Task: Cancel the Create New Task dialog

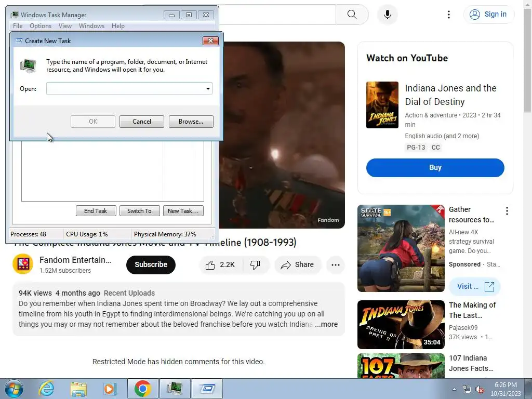Action: coord(141,122)
